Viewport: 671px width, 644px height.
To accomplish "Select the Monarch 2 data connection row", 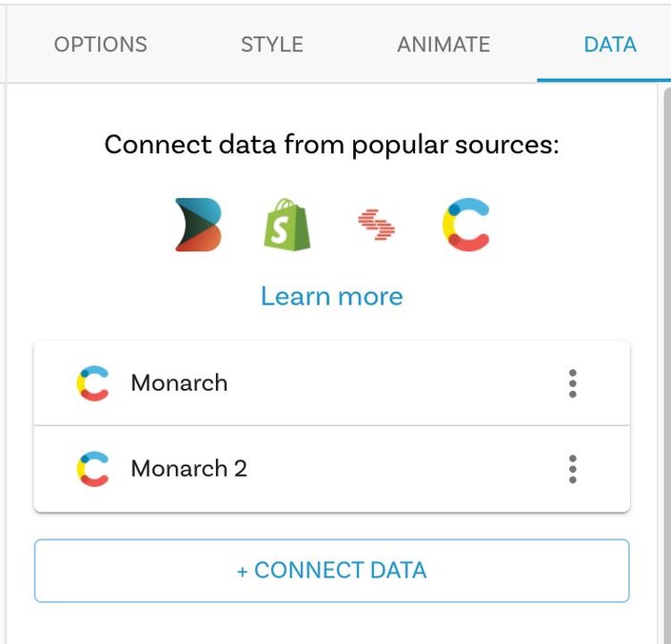I will click(331, 469).
